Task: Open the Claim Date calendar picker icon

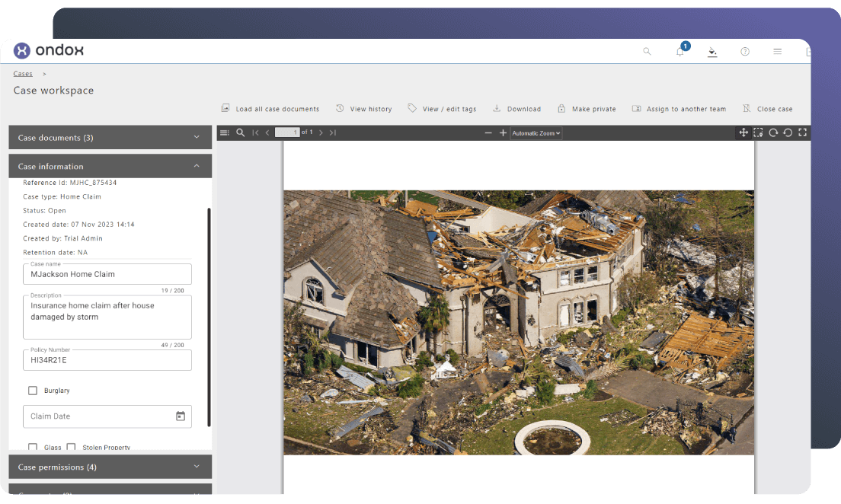Action: pos(181,416)
